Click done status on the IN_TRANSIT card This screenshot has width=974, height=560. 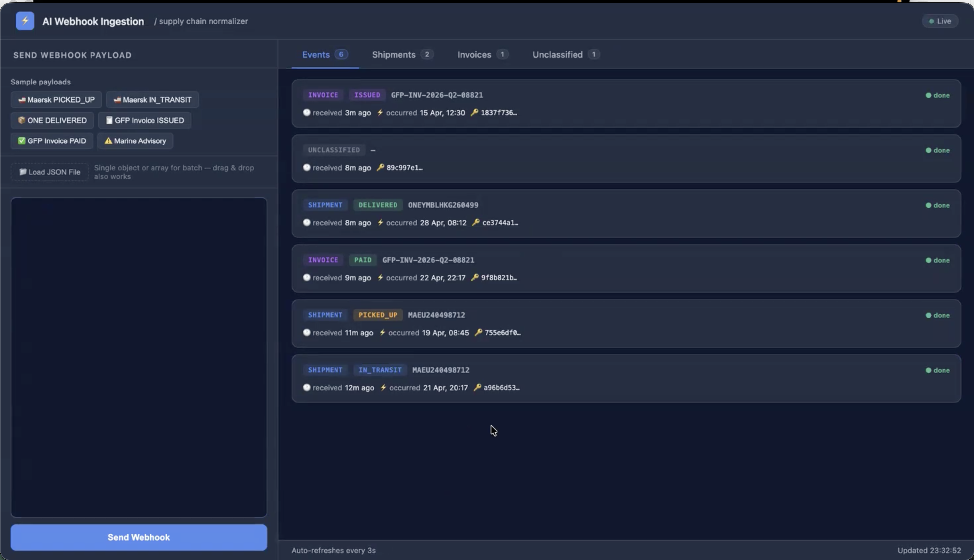pos(938,370)
